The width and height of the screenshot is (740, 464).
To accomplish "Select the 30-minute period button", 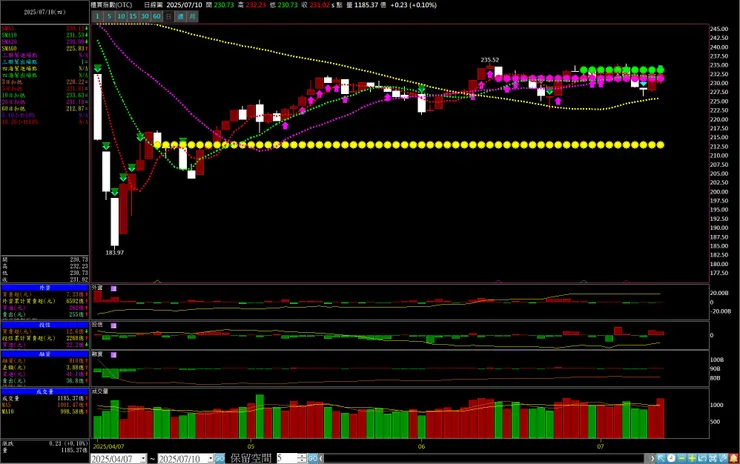I will tap(145, 17).
